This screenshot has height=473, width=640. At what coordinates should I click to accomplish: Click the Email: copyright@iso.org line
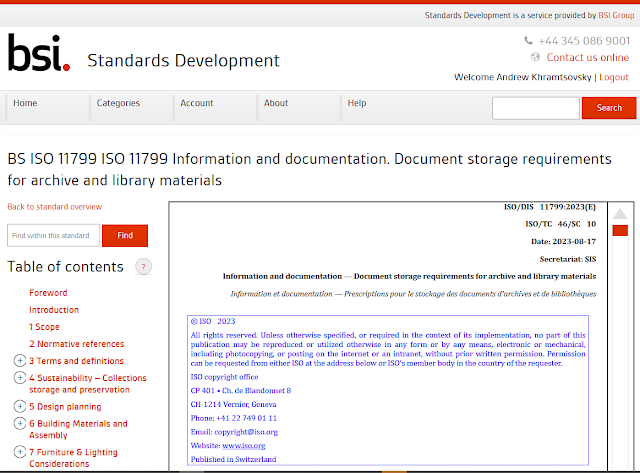click(234, 432)
